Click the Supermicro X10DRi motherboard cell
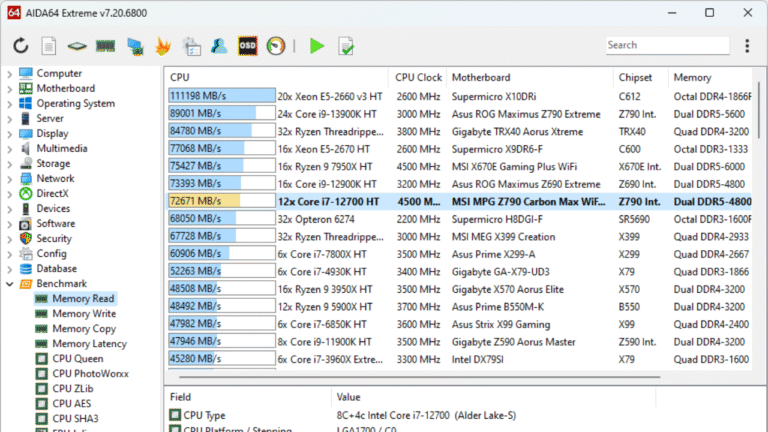 click(494, 96)
